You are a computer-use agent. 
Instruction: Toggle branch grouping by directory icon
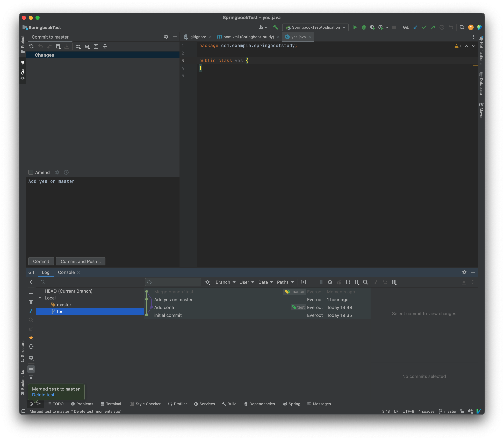click(x=31, y=369)
